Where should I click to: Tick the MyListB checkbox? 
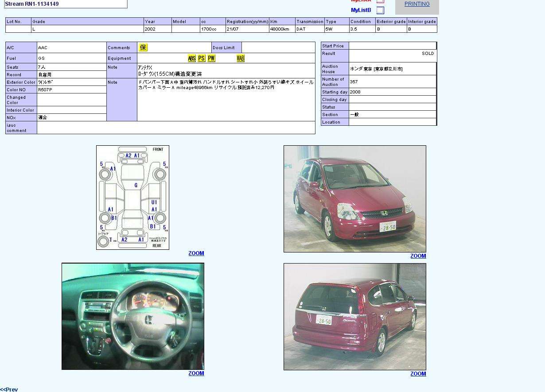[380, 10]
